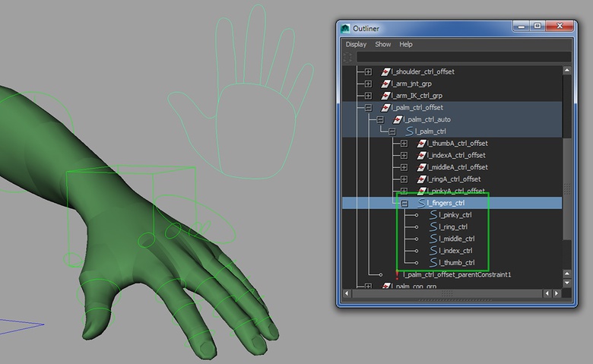
Task: Click the Maya logo in Outliner title bar
Action: click(345, 28)
